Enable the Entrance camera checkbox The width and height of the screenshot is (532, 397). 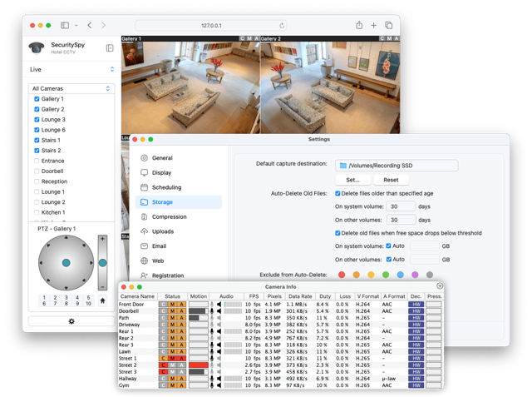[37, 161]
